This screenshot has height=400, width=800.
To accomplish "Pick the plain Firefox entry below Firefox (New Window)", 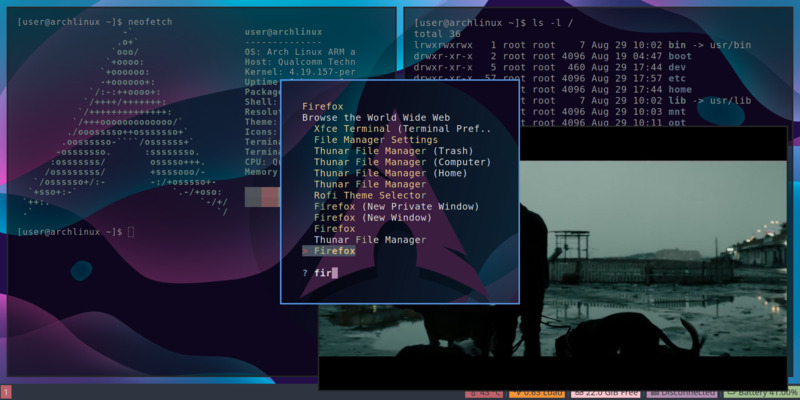I will pyautogui.click(x=335, y=229).
